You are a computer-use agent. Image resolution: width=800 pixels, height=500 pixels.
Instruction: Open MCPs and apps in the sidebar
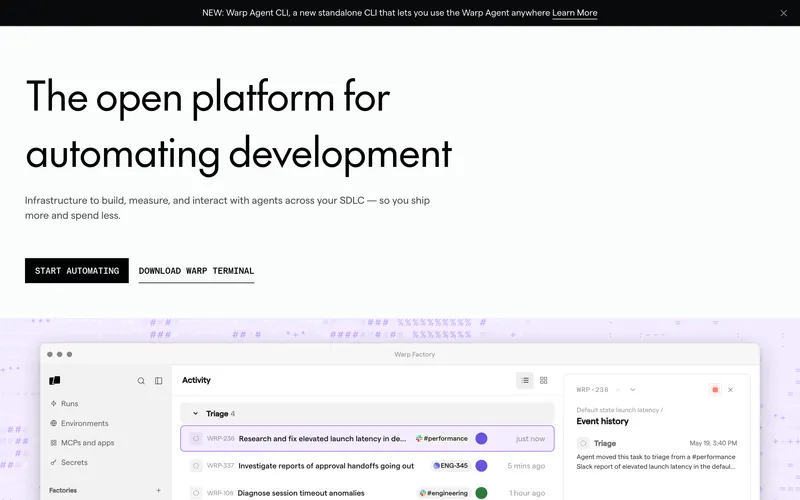[87, 443]
